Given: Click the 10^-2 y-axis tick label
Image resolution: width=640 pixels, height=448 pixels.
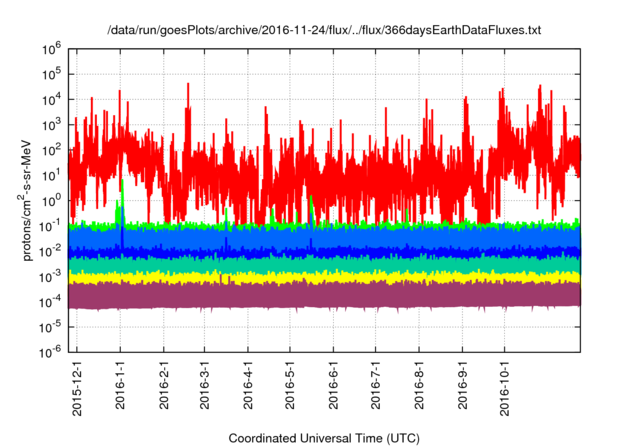Looking at the screenshot, I should pos(50,251).
